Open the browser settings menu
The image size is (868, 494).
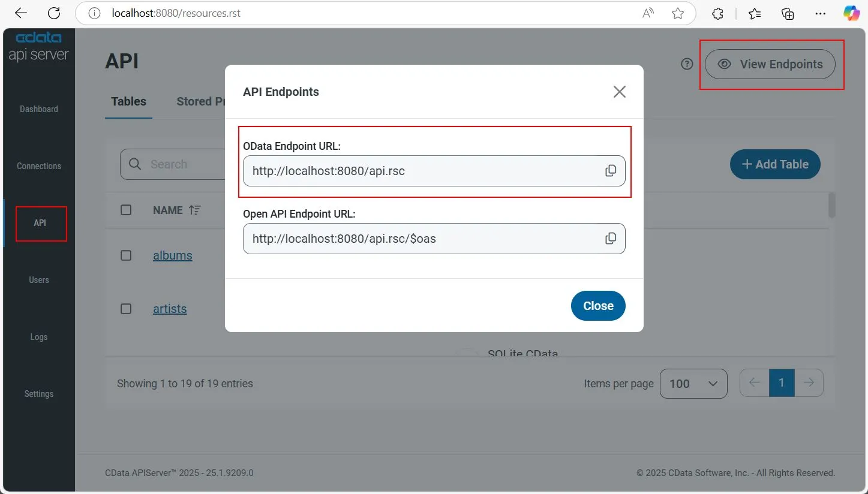pyautogui.click(x=820, y=13)
